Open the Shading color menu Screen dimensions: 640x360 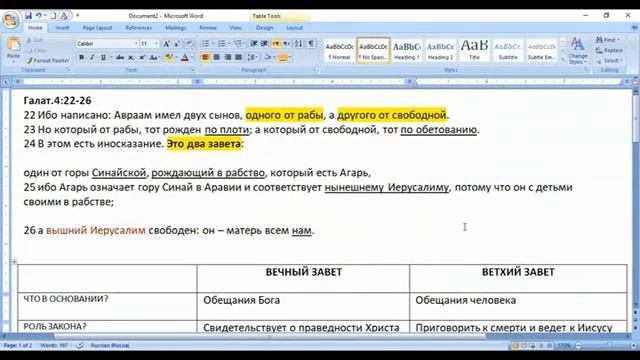[274, 58]
